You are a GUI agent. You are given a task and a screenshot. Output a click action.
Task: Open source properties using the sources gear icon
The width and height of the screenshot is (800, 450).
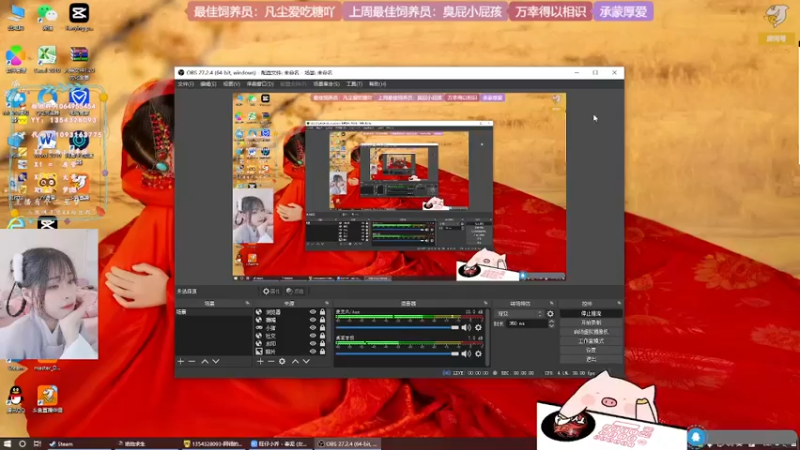pos(282,361)
